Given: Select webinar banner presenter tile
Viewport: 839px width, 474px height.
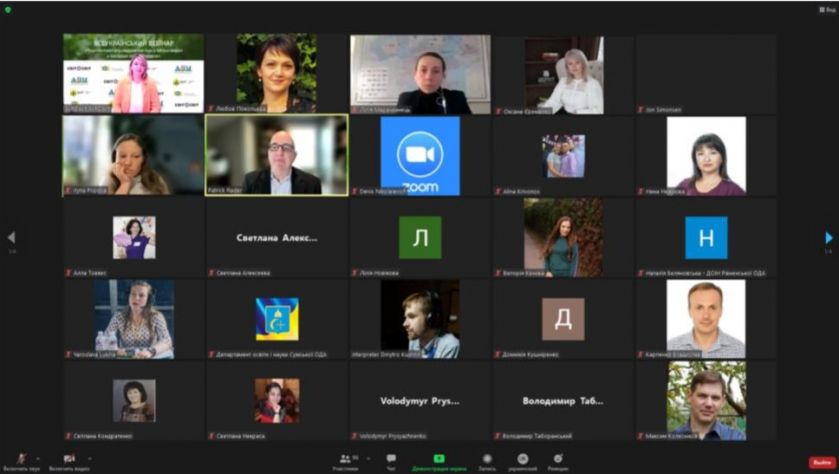Looking at the screenshot, I should [133, 73].
